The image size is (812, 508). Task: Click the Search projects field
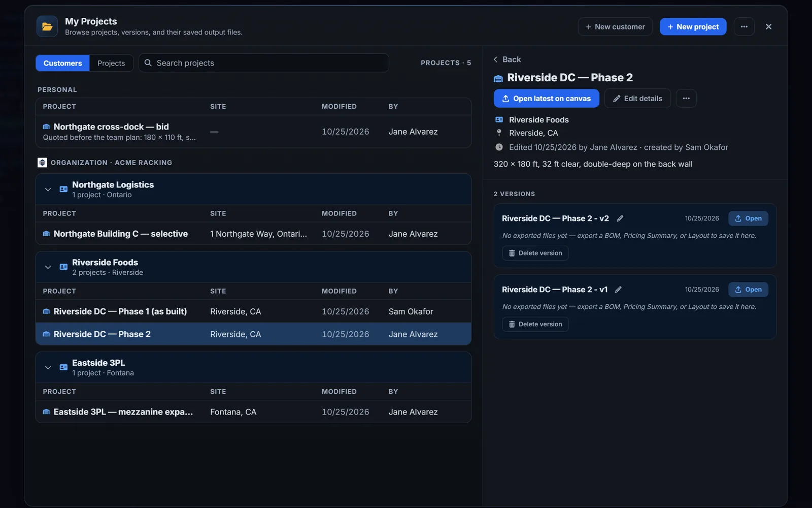click(264, 63)
